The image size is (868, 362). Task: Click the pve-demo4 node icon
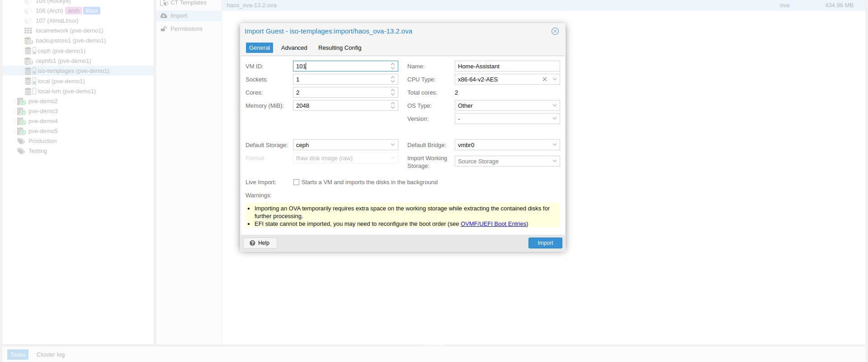(x=21, y=121)
